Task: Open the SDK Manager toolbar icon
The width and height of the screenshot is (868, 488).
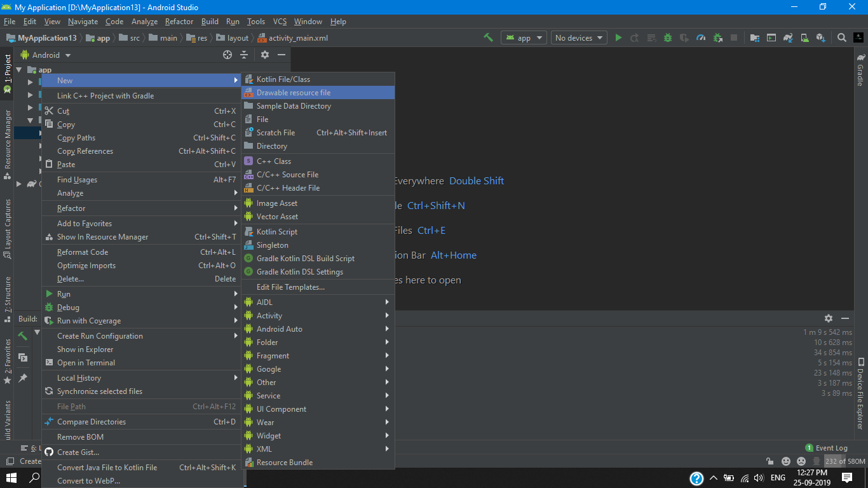Action: point(820,37)
